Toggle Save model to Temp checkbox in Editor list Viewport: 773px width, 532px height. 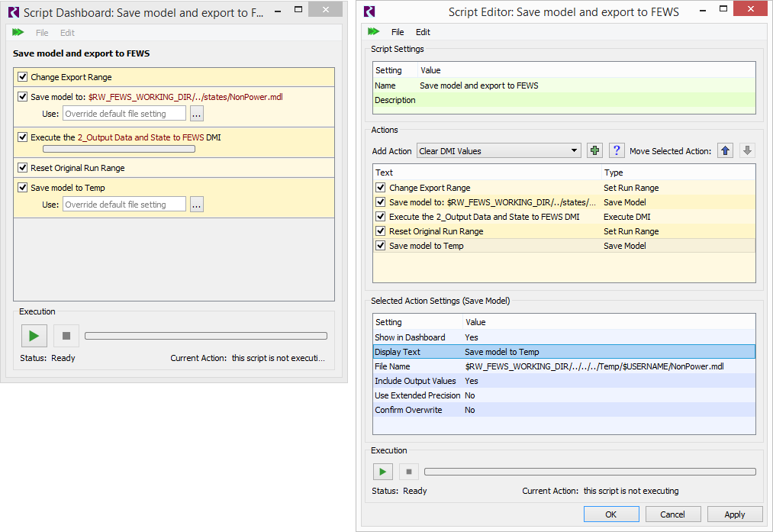380,245
